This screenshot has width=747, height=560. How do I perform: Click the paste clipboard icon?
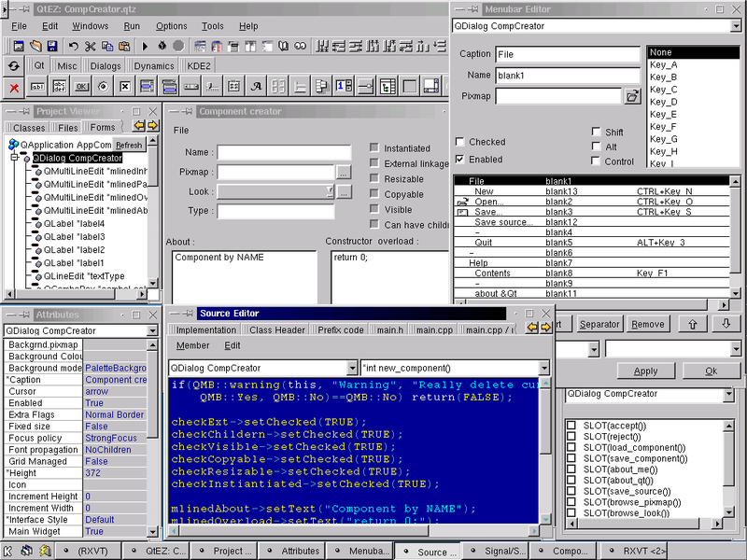pyautogui.click(x=124, y=46)
